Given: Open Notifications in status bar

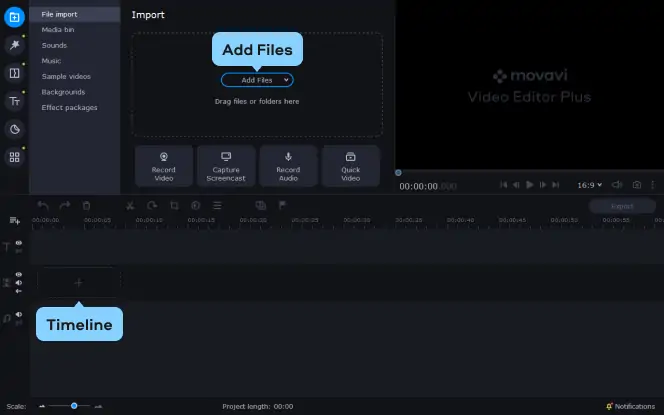Looking at the screenshot, I should 631,407.
